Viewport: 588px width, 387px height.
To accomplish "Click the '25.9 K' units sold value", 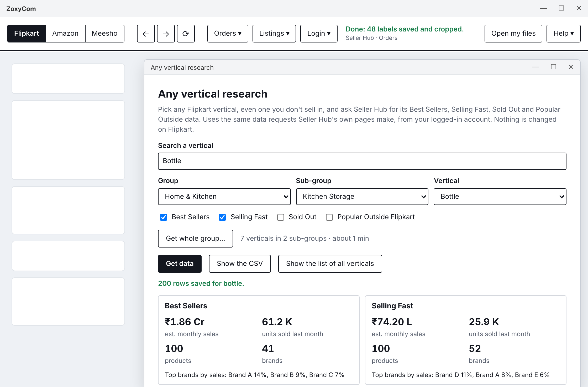I will tap(484, 322).
